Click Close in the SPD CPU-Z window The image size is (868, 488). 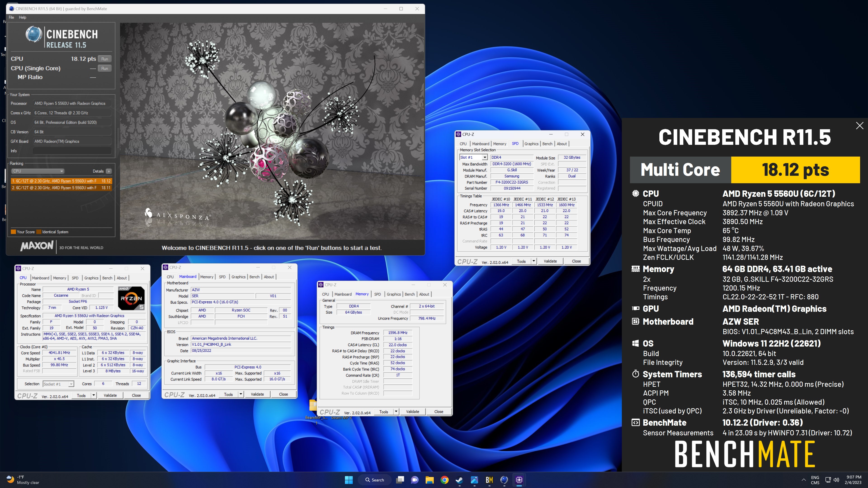coord(576,261)
